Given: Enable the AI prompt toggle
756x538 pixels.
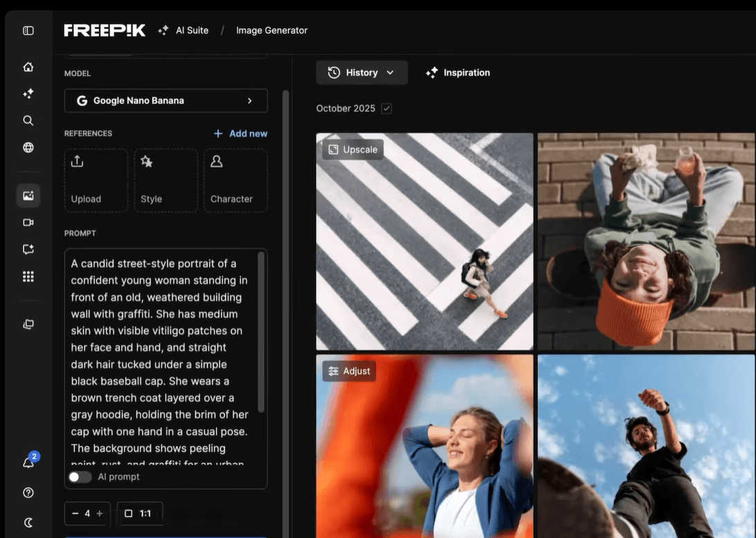Looking at the screenshot, I should 80,476.
